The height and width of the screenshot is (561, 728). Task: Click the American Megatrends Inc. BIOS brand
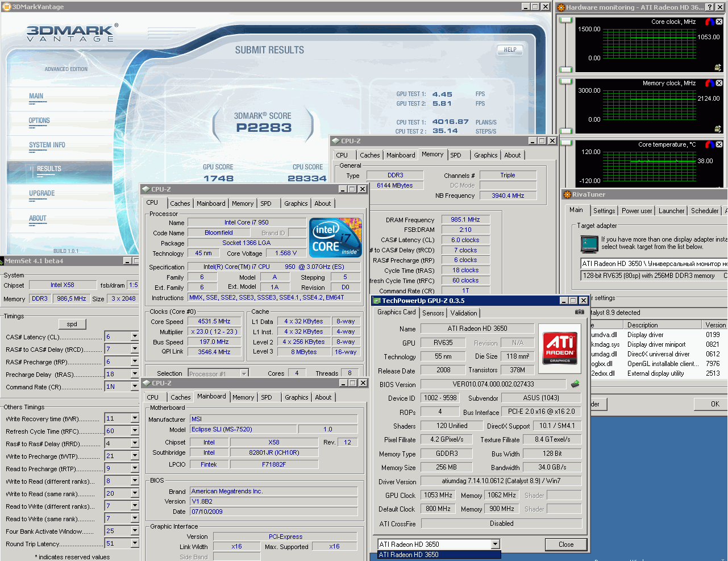click(x=274, y=491)
